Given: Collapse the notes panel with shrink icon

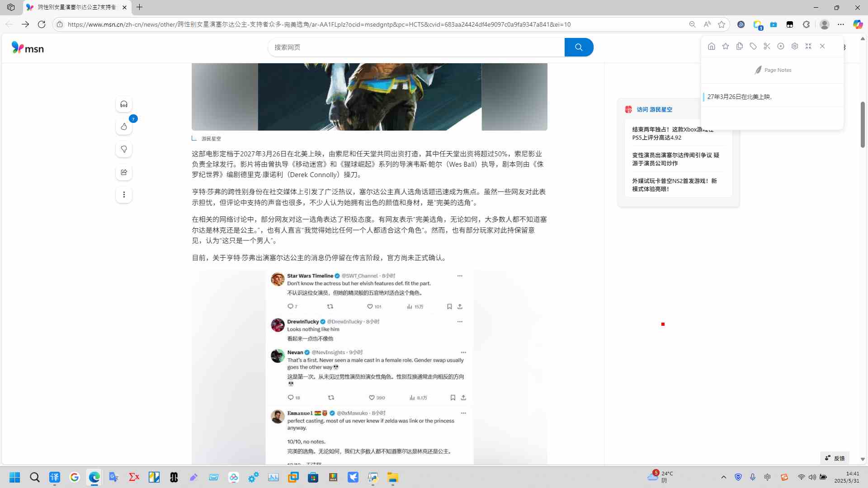Looking at the screenshot, I should (x=808, y=46).
